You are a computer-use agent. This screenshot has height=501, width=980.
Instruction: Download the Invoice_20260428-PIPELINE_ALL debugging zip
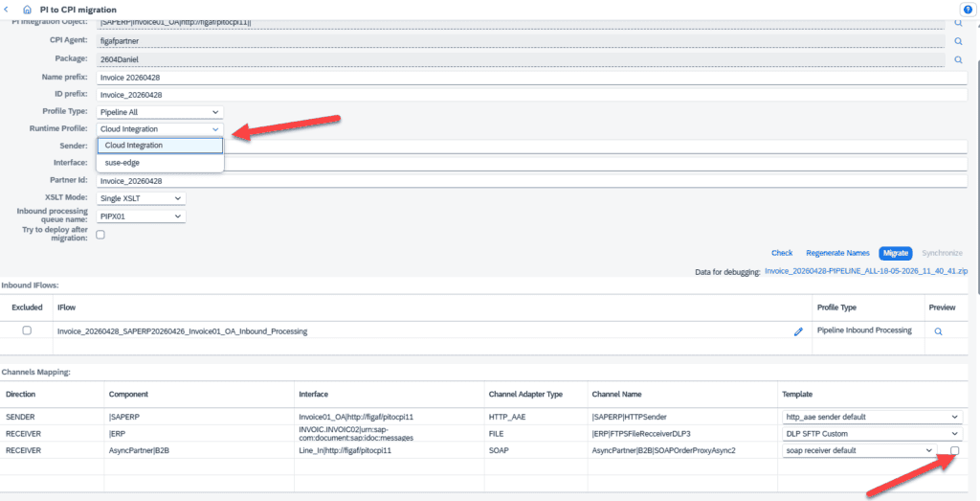865,271
